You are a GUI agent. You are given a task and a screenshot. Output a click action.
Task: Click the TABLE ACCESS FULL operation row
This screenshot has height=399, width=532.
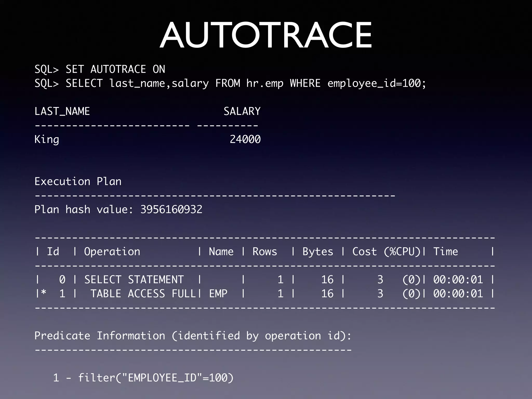(143, 294)
